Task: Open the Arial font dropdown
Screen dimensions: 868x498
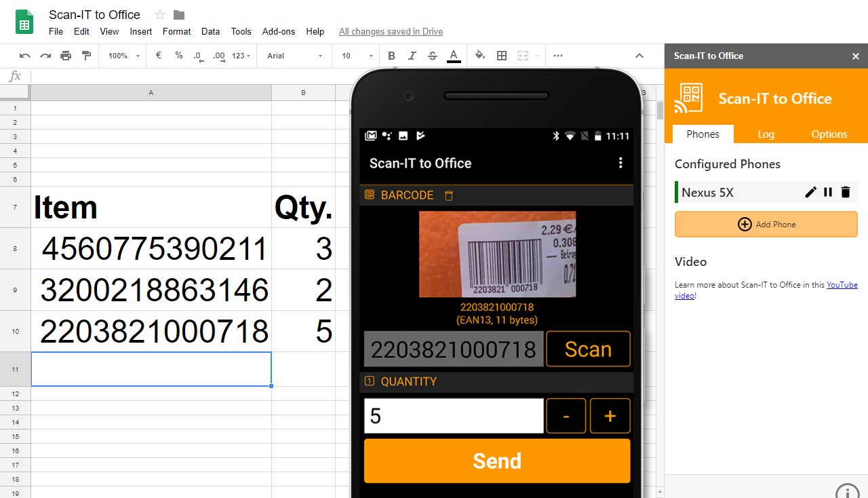Action: (x=294, y=56)
